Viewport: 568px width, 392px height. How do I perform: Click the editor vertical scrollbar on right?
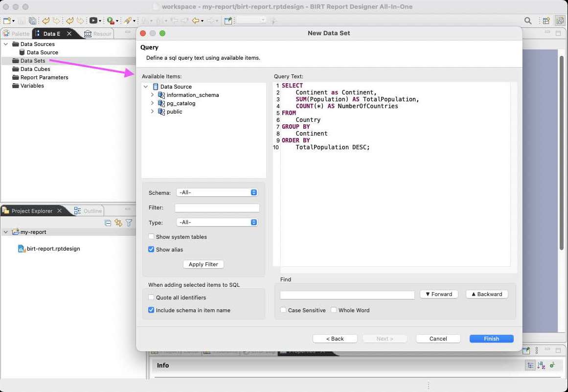coord(562,152)
